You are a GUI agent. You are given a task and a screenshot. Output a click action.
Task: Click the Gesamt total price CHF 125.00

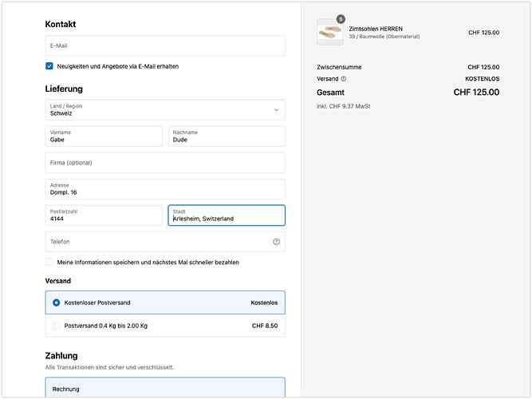point(476,93)
